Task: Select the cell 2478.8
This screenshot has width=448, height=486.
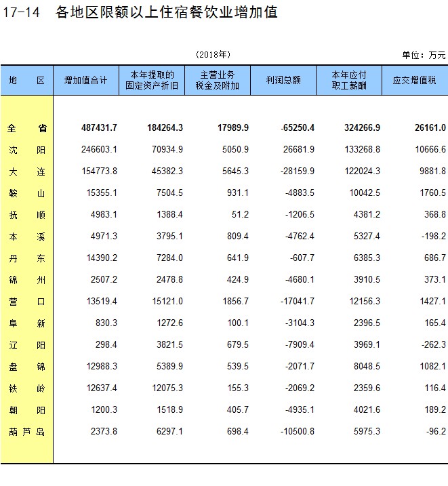Action: 170,279
